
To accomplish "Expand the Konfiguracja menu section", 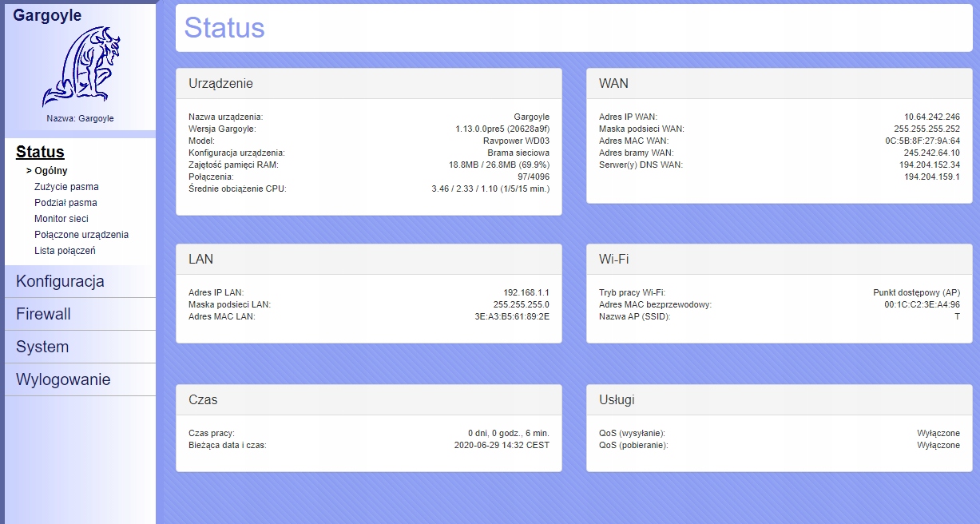I will click(60, 281).
